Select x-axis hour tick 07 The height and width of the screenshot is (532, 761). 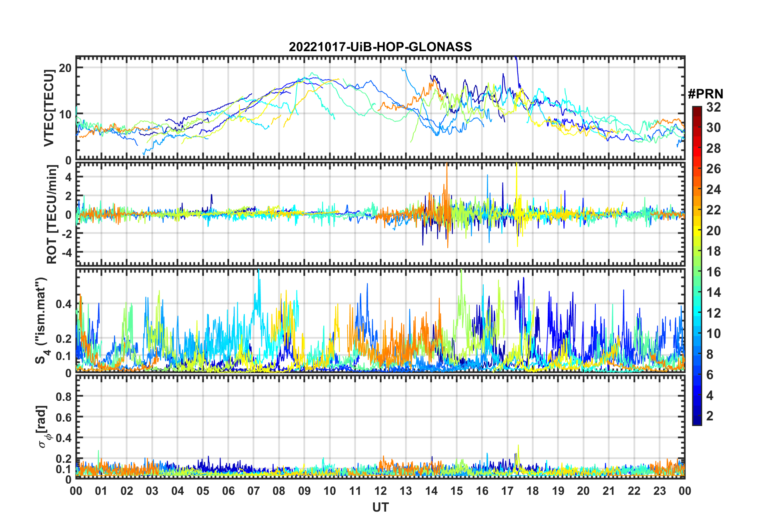pyautogui.click(x=254, y=491)
